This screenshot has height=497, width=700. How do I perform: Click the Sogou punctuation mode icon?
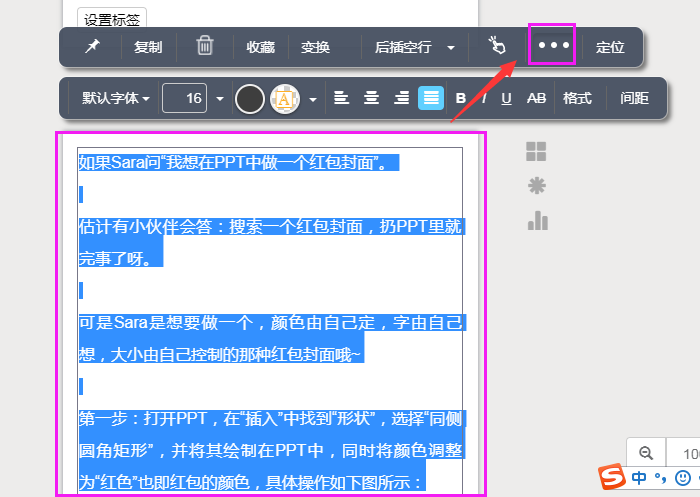point(660,478)
